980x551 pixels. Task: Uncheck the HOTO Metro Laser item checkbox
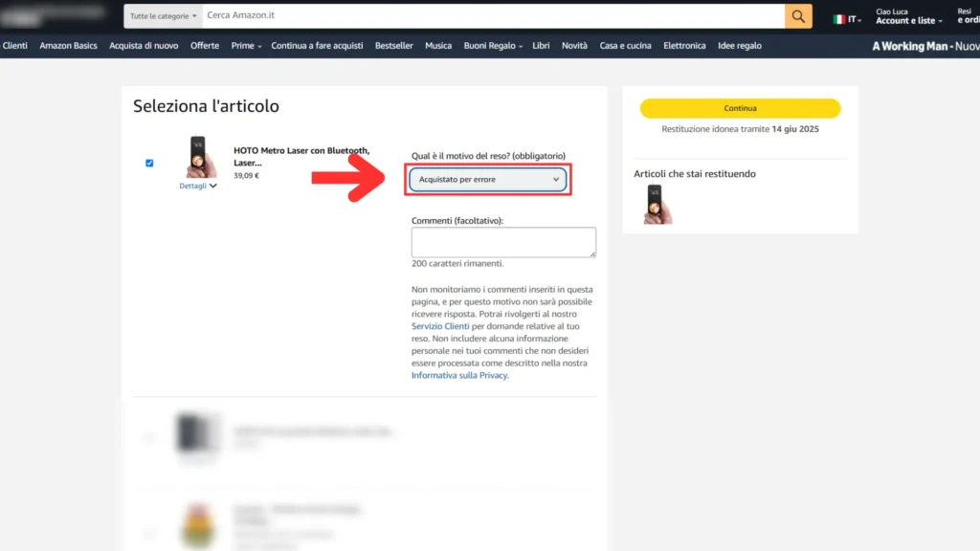(x=149, y=163)
